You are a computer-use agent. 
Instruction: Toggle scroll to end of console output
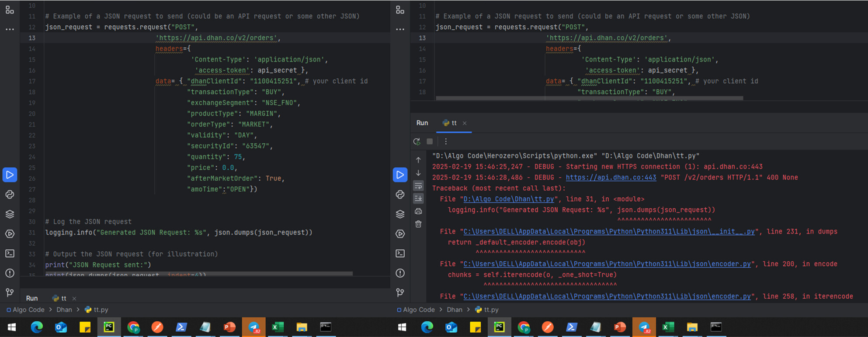(x=418, y=199)
